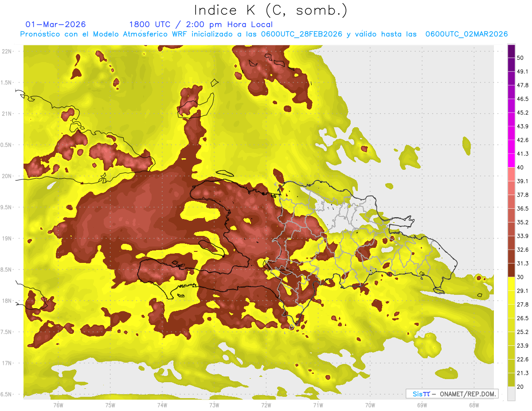Click the color scale value "30"
This screenshot has width=532, height=411.
coord(520,277)
